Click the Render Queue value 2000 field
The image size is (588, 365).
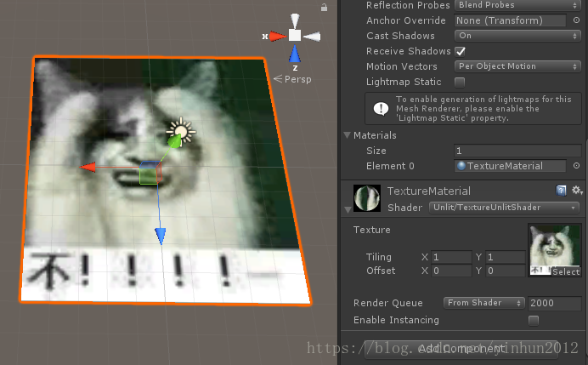554,303
